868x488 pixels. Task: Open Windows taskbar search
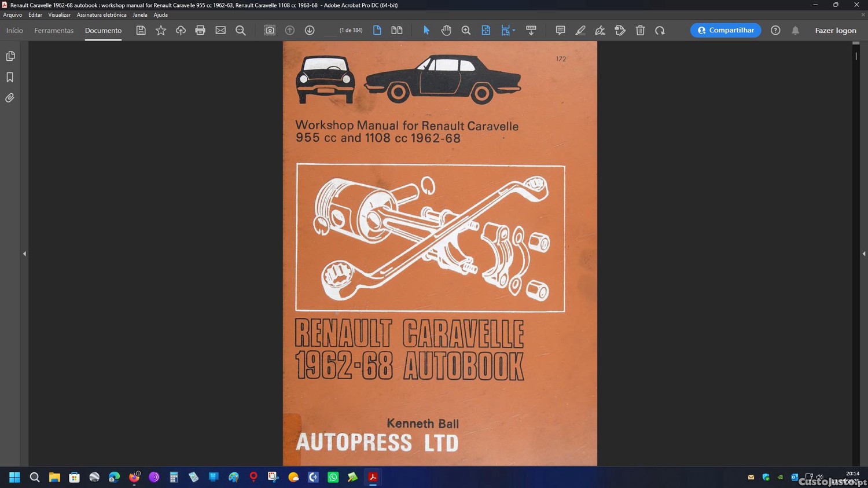pos(35,477)
